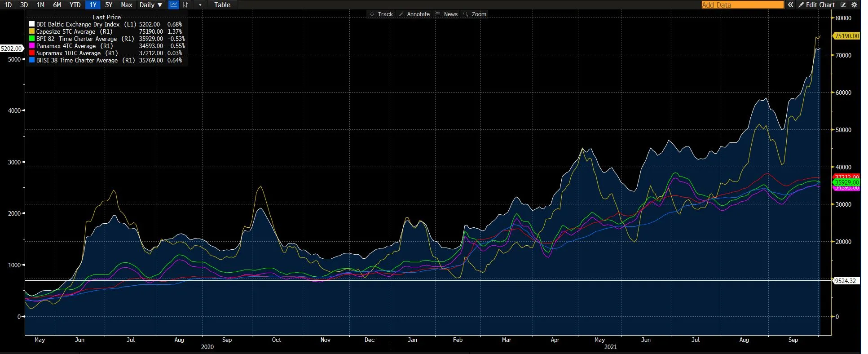Viewport: 868px width, 354px height.
Task: Click the 'BPI 82 Time Charter Average' legend label
Action: point(76,39)
